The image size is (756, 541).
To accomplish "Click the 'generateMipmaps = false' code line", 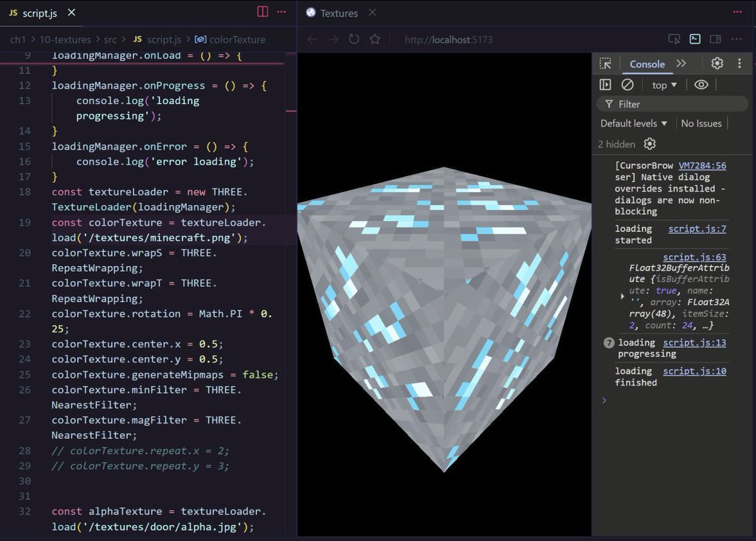I will [165, 375].
